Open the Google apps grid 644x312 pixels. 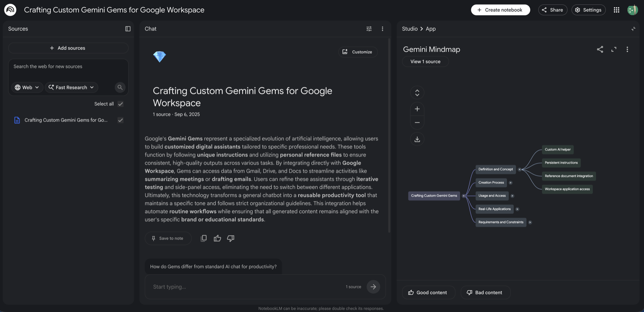point(616,10)
